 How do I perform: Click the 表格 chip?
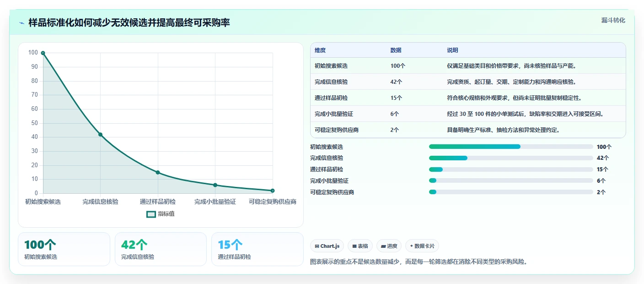360,246
